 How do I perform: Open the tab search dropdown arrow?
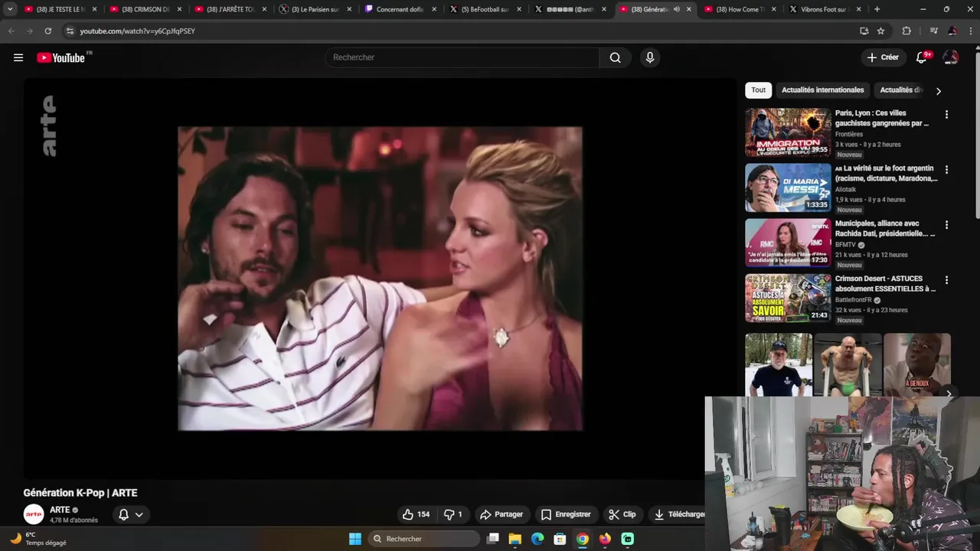point(10,9)
